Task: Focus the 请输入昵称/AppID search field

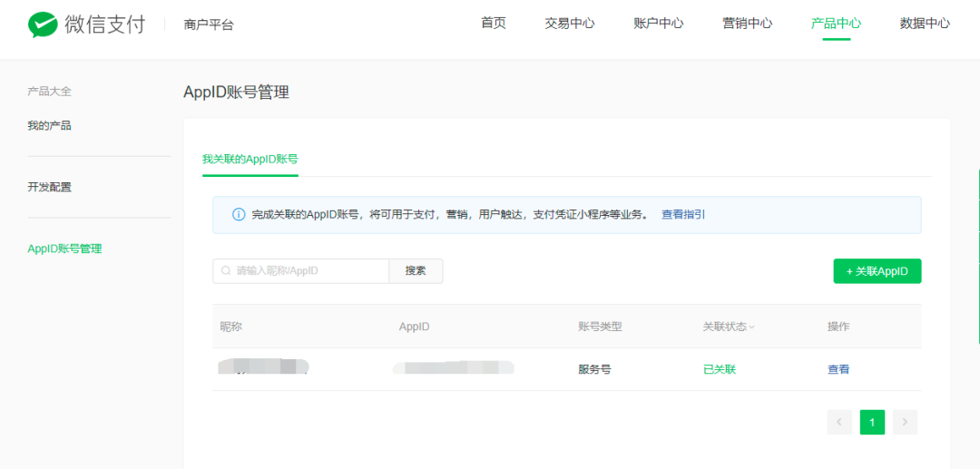Action: pyautogui.click(x=300, y=271)
